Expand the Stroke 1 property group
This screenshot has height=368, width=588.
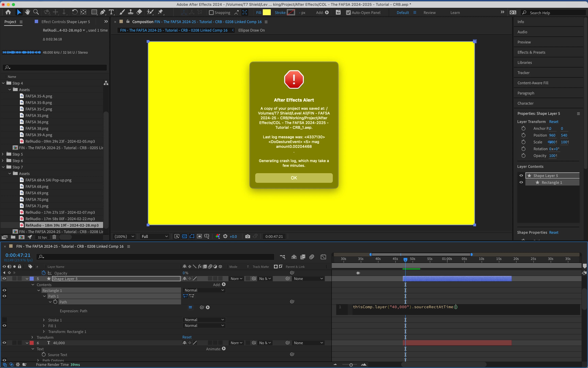pyautogui.click(x=44, y=320)
